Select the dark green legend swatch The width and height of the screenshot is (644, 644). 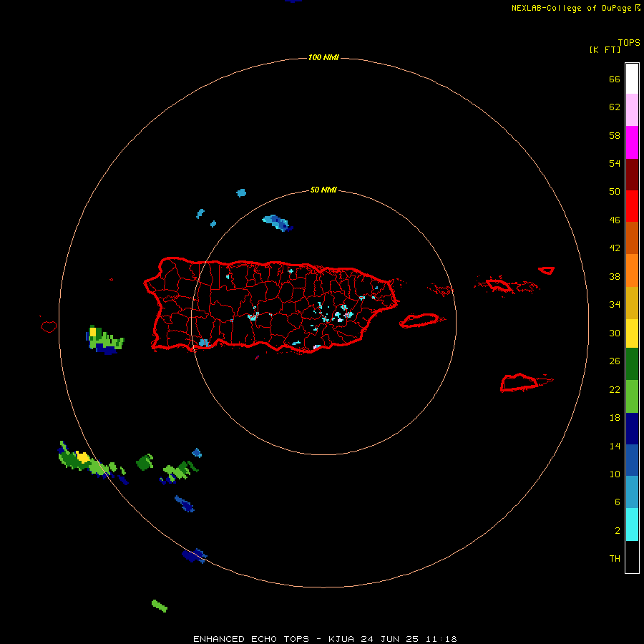pyautogui.click(x=632, y=364)
